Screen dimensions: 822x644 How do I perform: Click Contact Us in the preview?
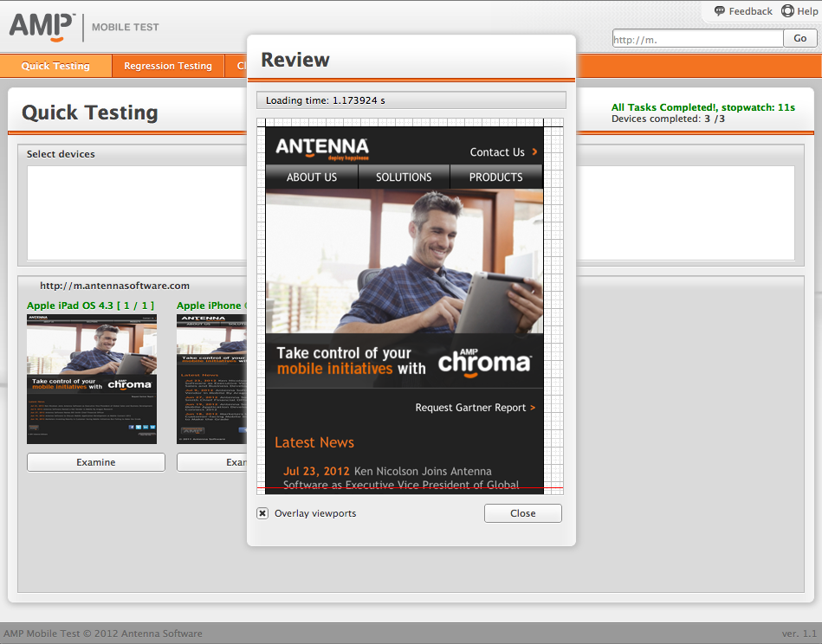pos(497,152)
